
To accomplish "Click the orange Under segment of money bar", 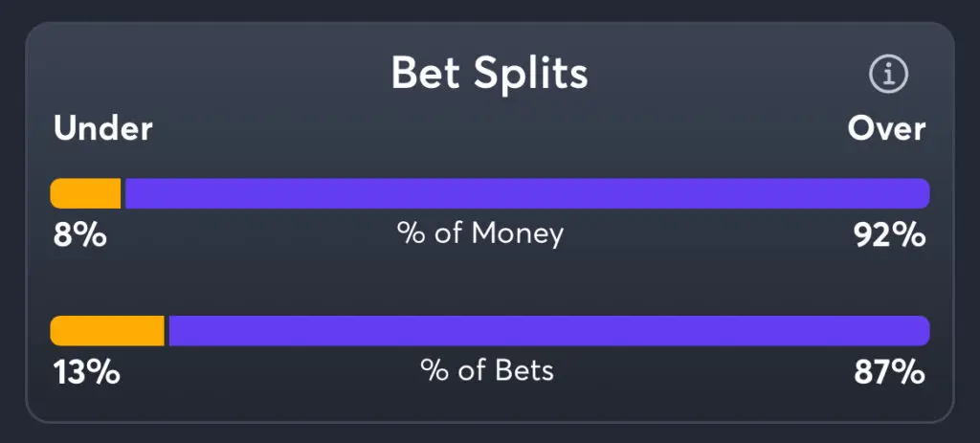I will tap(86, 193).
